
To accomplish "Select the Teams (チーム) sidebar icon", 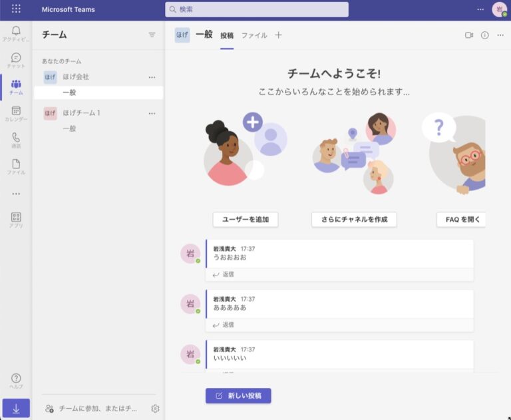I will tap(16, 87).
